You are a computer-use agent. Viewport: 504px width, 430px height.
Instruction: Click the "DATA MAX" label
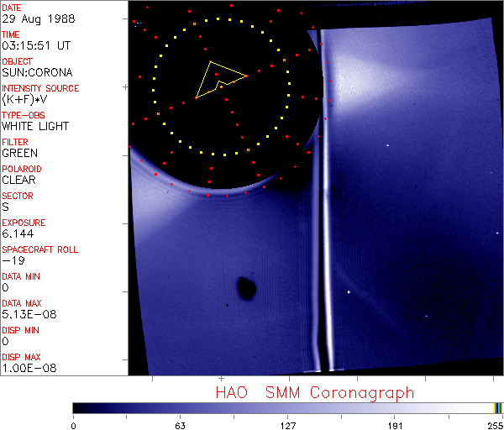click(22, 303)
